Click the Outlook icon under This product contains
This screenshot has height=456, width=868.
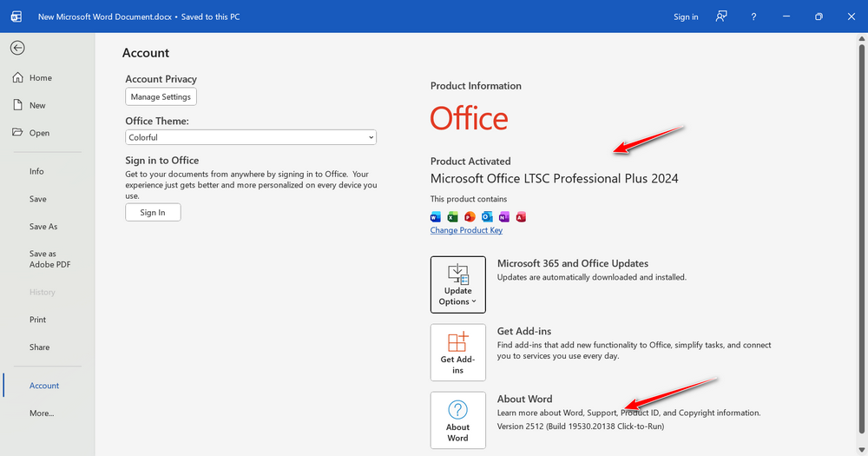click(x=487, y=216)
